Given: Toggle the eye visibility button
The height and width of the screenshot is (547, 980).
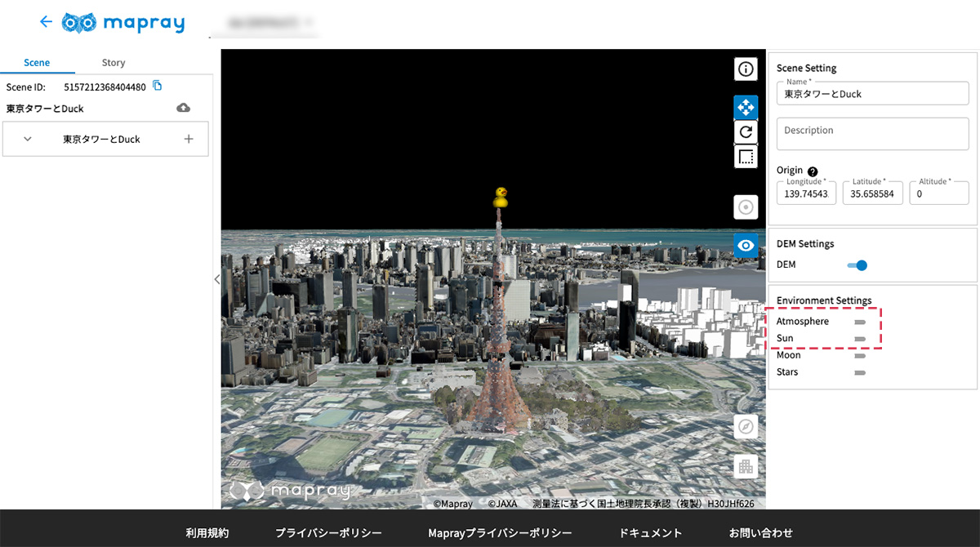Looking at the screenshot, I should coord(746,245).
